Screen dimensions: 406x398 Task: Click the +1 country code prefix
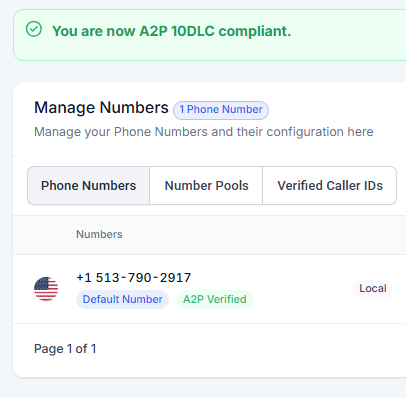(84, 277)
